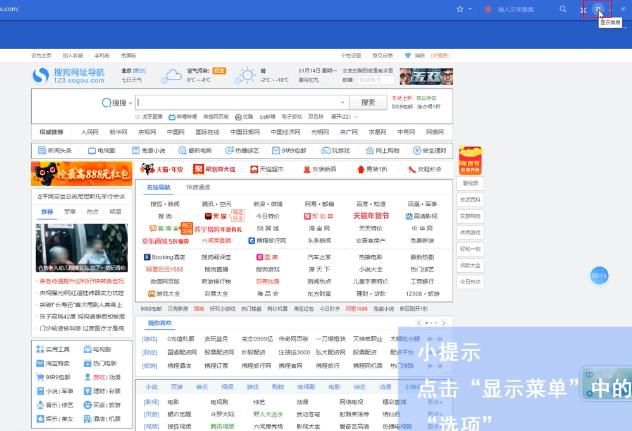Open 人民网 link
632x431 pixels.
[89, 132]
